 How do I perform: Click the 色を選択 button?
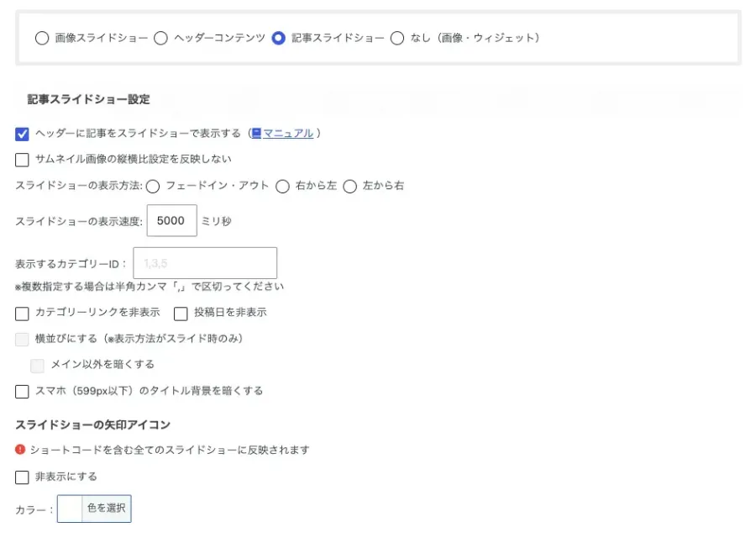pos(106,508)
